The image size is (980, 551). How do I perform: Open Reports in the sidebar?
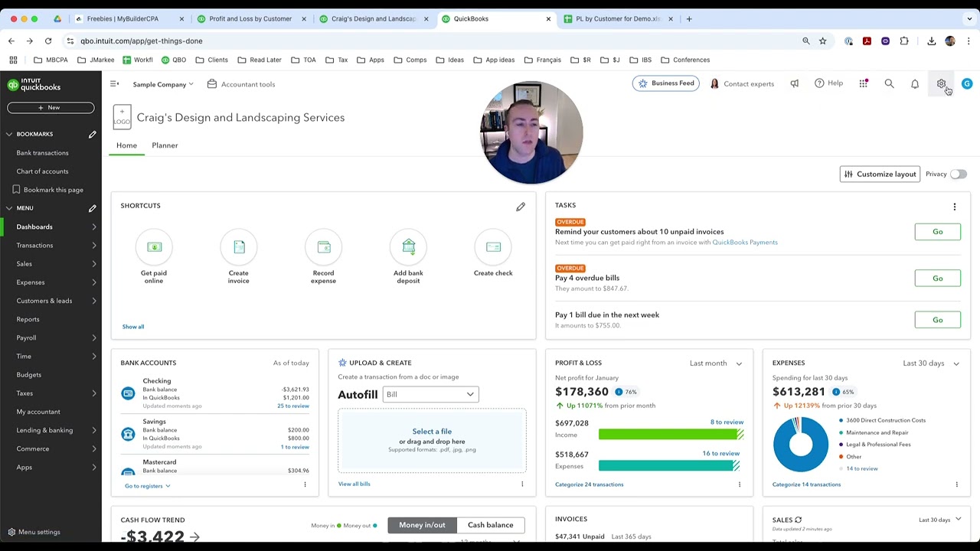click(28, 319)
